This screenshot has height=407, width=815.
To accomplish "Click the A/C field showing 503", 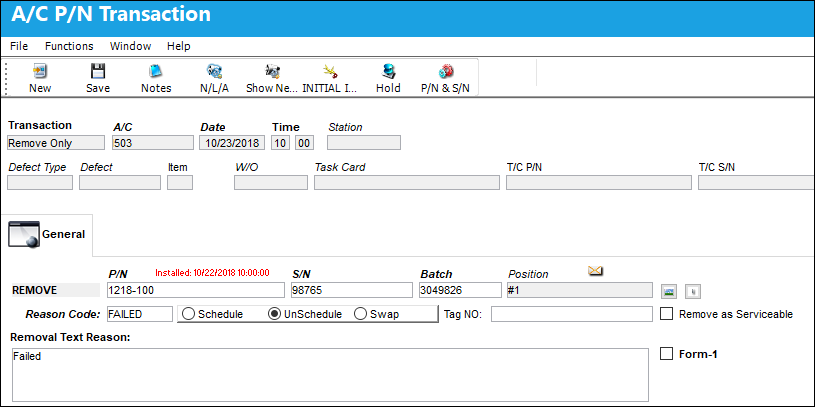I will (153, 143).
